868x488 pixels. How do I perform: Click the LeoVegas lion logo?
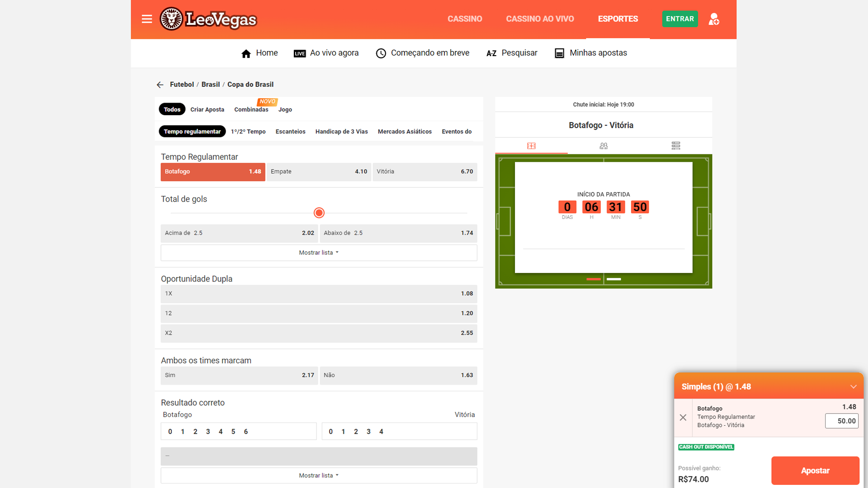(208, 19)
